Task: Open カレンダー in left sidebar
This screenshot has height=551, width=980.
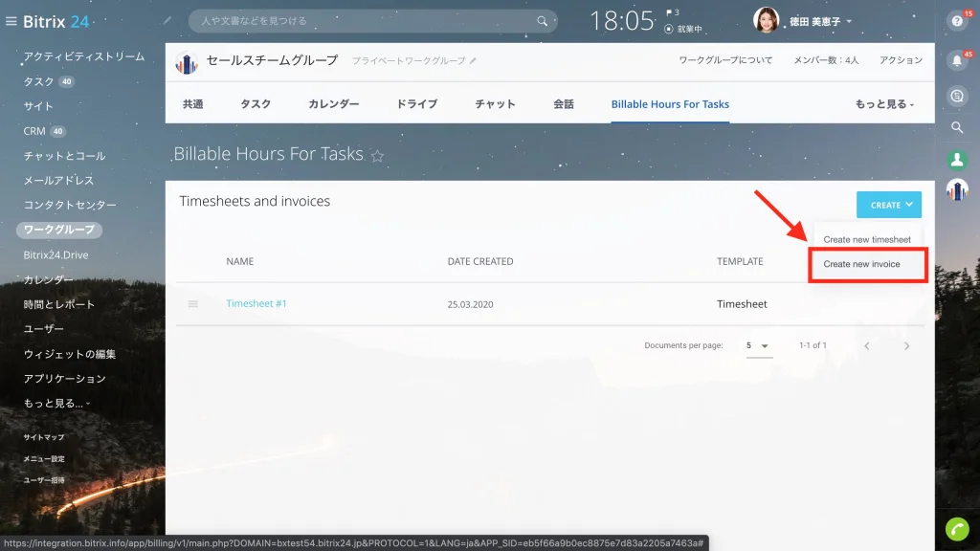Action: [48, 280]
